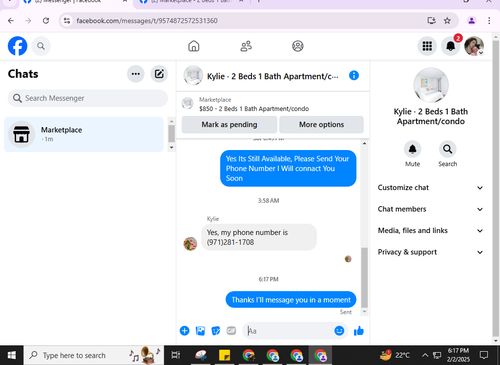The image size is (500, 365).
Task: Open Kylie conversation header title
Action: (x=272, y=76)
